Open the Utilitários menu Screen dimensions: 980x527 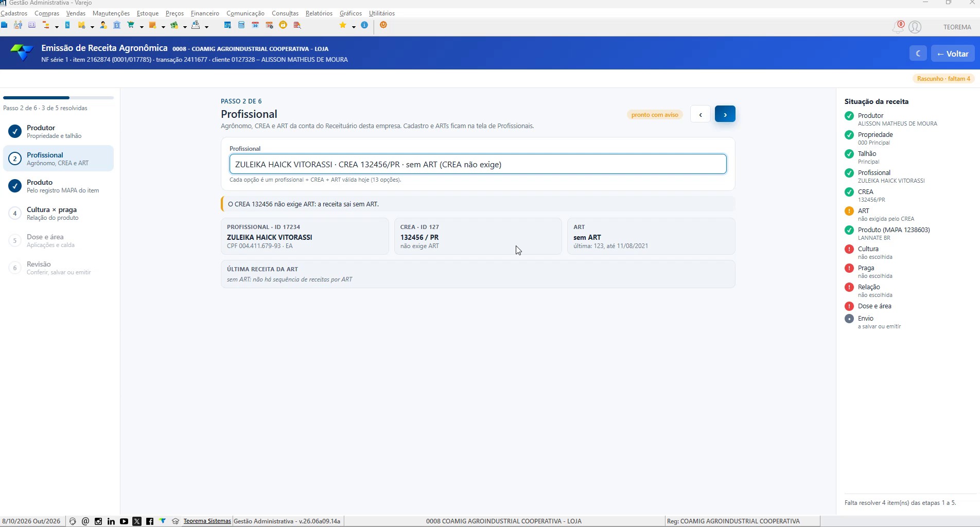pos(382,13)
